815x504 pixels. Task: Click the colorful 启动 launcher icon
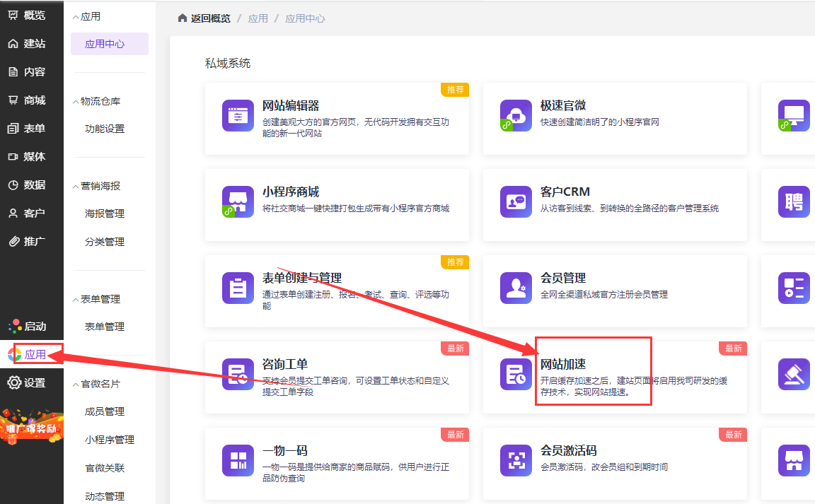(x=15, y=327)
